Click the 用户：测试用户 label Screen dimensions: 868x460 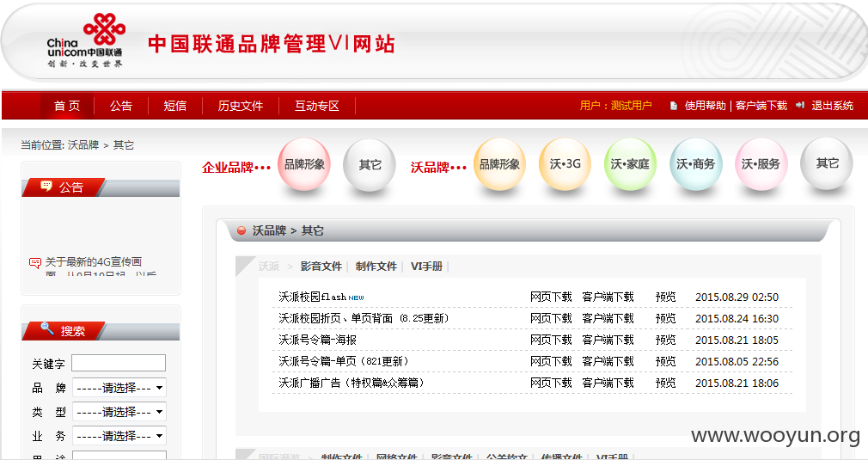click(615, 106)
